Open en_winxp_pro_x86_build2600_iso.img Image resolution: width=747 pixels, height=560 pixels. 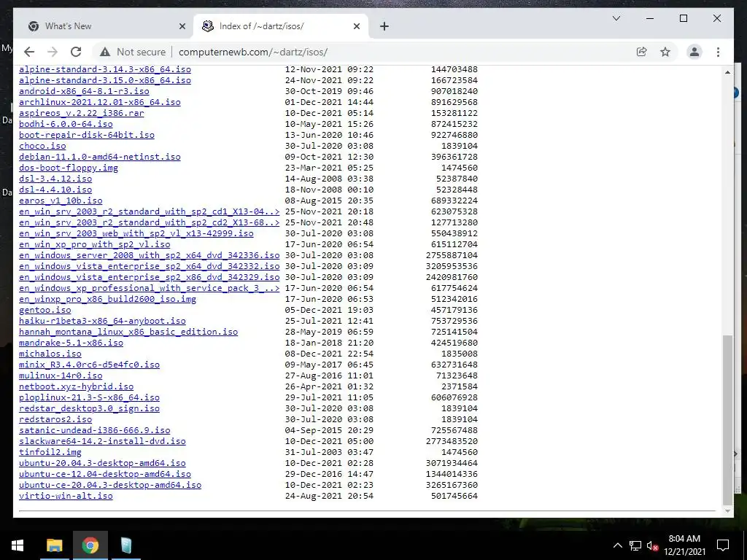(108, 300)
